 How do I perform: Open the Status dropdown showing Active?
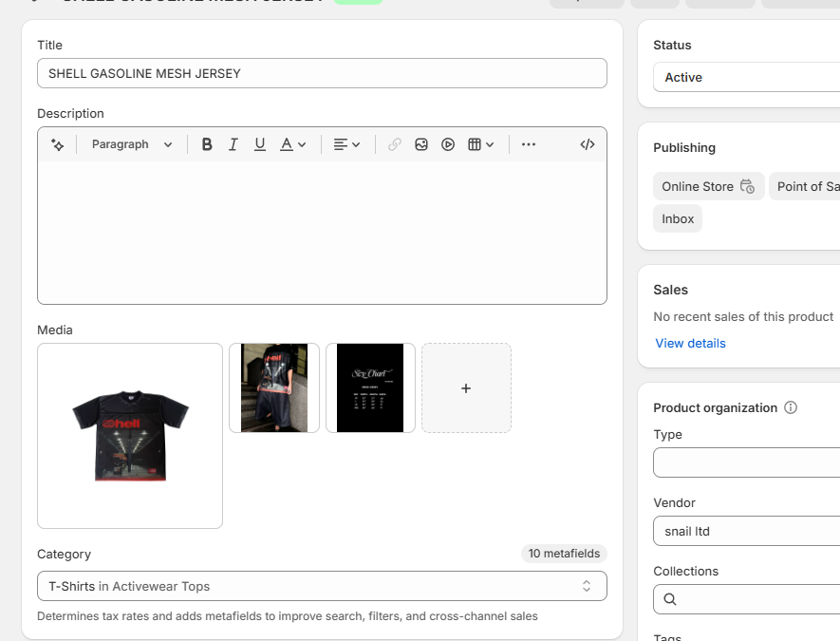pos(746,77)
